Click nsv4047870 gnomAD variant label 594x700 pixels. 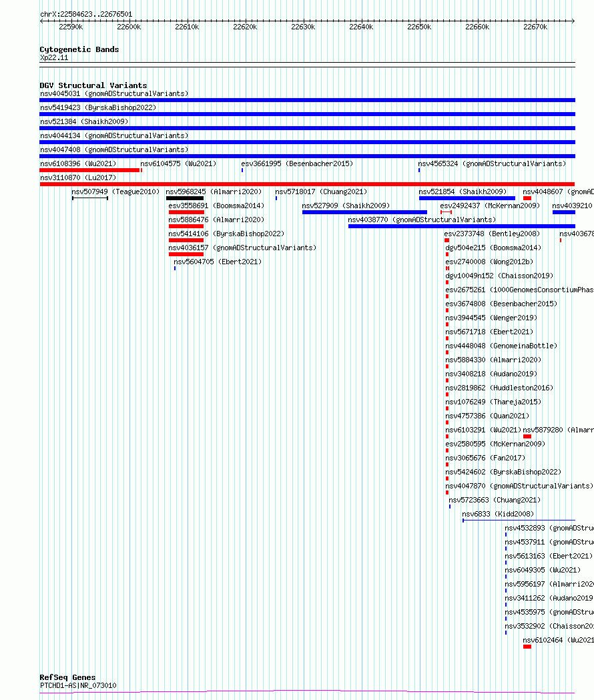(x=519, y=486)
